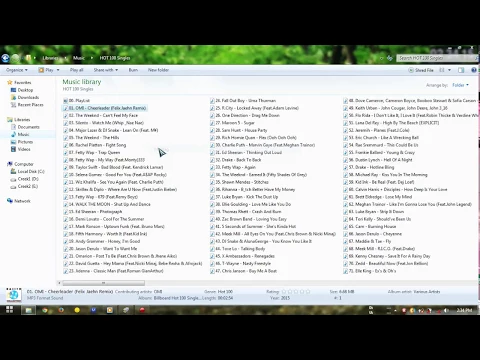The height and width of the screenshot is (360, 480).
Task: Expand the Play button dropdown arrow
Action: [x=58, y=70]
